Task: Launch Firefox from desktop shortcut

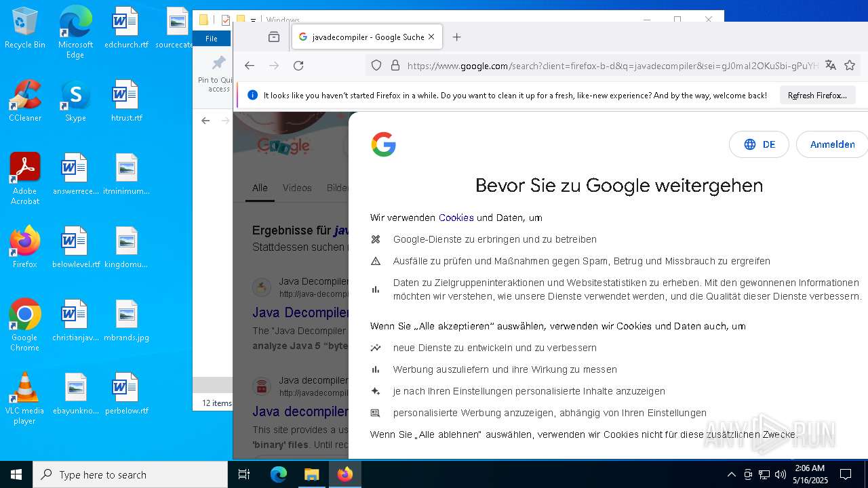Action: click(x=25, y=248)
